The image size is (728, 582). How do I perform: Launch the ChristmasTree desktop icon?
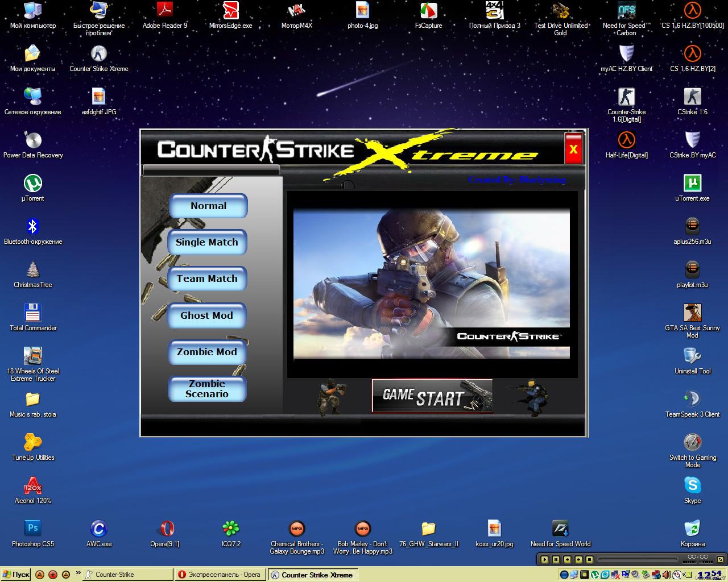(33, 275)
